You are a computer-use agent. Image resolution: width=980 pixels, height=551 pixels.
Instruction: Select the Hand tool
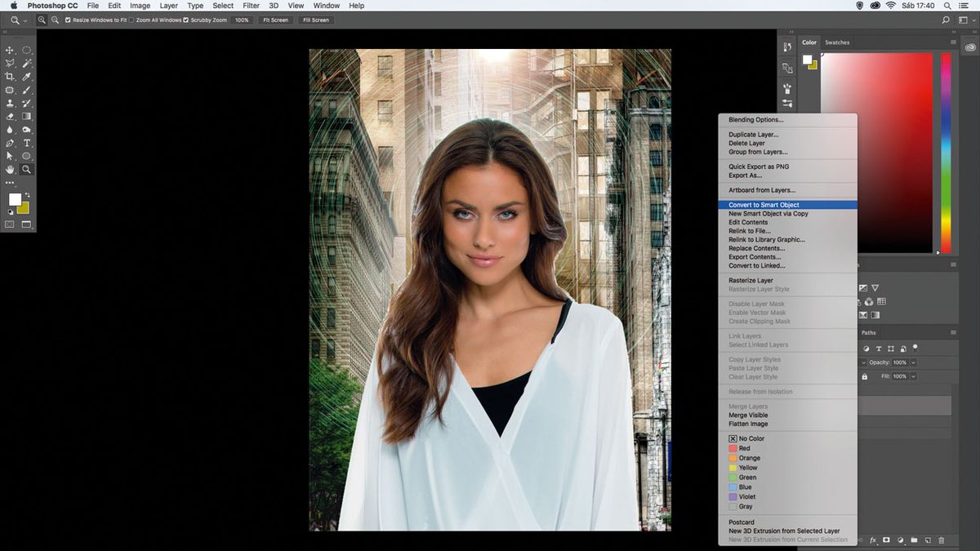click(10, 169)
